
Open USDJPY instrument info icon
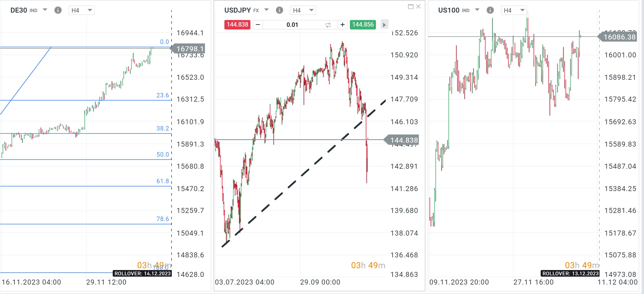pyautogui.click(x=279, y=10)
